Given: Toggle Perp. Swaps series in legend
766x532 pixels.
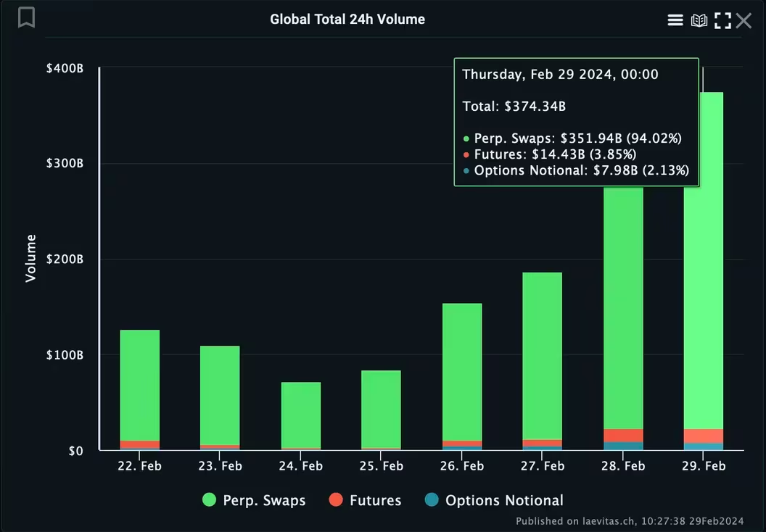Looking at the screenshot, I should click(255, 500).
